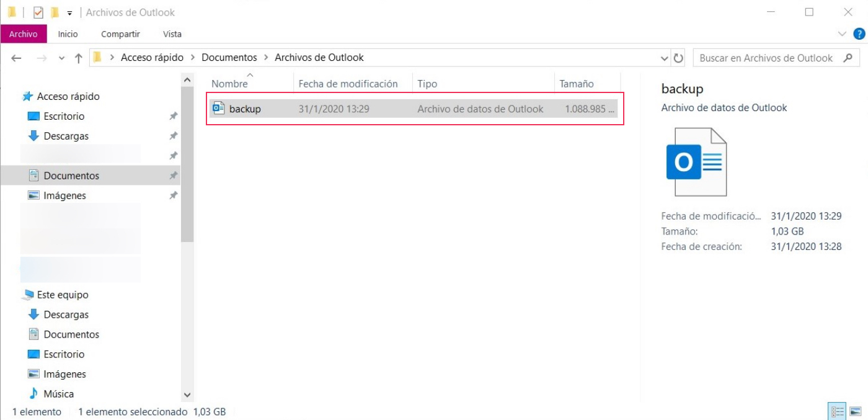This screenshot has width=868, height=420.
Task: Open the Compartir tab
Action: [120, 34]
